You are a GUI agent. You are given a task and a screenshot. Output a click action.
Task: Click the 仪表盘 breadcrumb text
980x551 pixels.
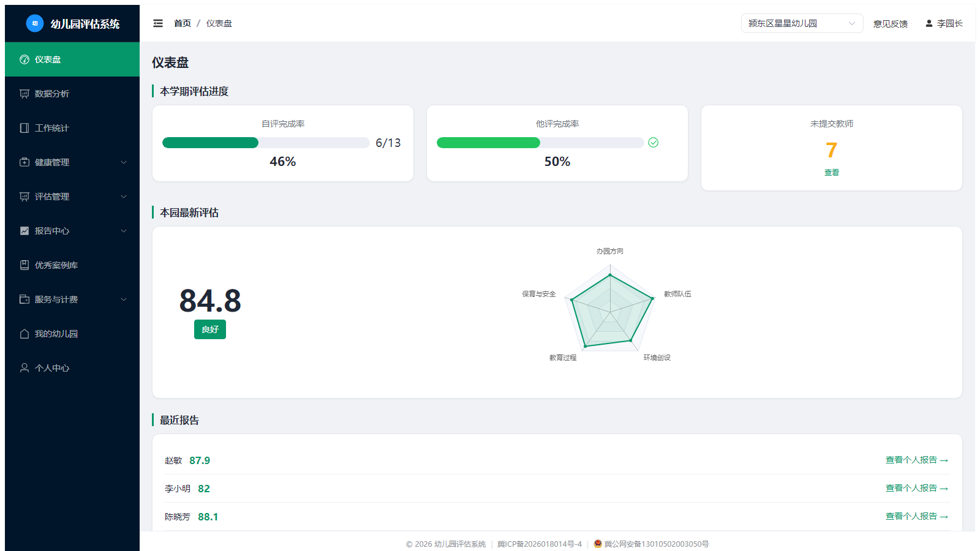(x=219, y=23)
